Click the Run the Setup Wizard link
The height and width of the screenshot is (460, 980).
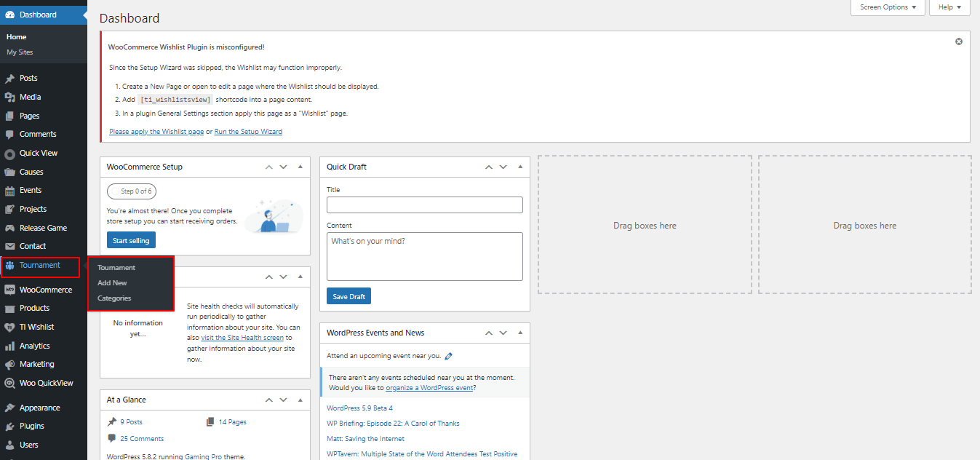point(248,132)
